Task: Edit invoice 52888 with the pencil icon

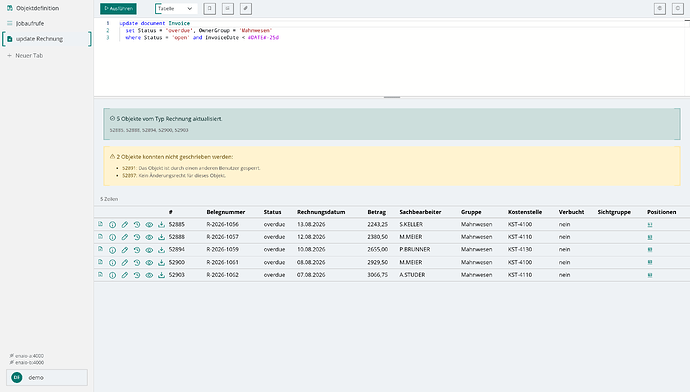Action: tap(125, 237)
